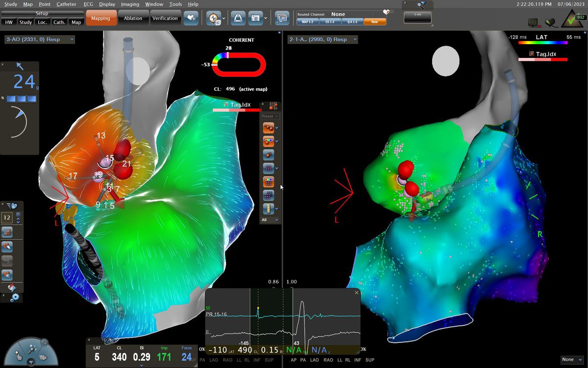The height and width of the screenshot is (368, 588).
Task: Switch to the Ablation phase tab
Action: (133, 18)
